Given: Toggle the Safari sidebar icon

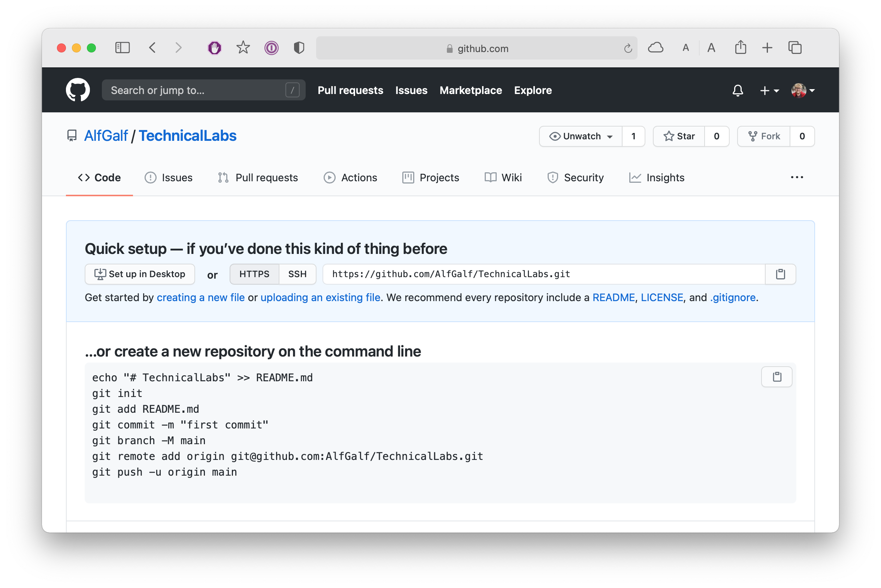Looking at the screenshot, I should (122, 48).
